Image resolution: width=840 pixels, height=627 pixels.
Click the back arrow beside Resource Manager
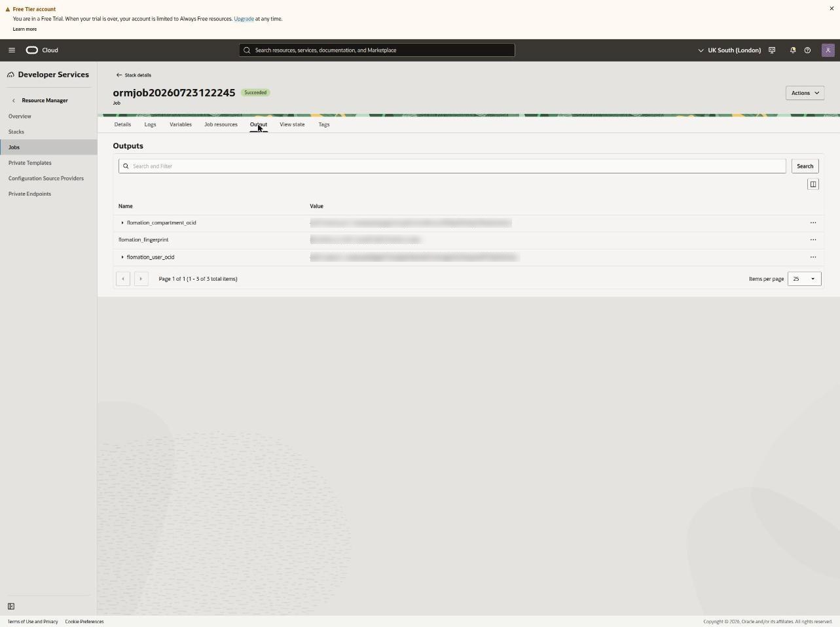point(14,101)
